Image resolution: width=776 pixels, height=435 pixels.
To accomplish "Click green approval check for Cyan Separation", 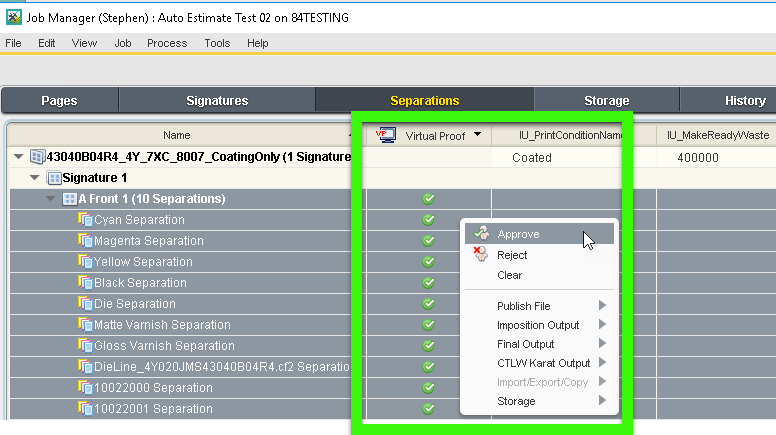I will click(429, 220).
